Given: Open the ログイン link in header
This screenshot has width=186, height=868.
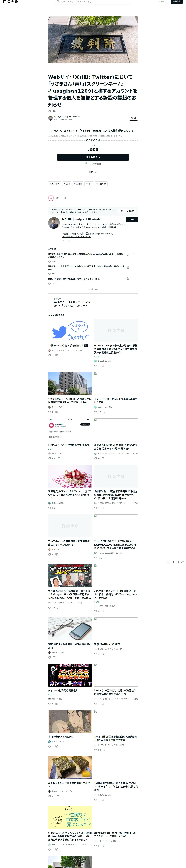Looking at the screenshot, I should pos(163,2).
